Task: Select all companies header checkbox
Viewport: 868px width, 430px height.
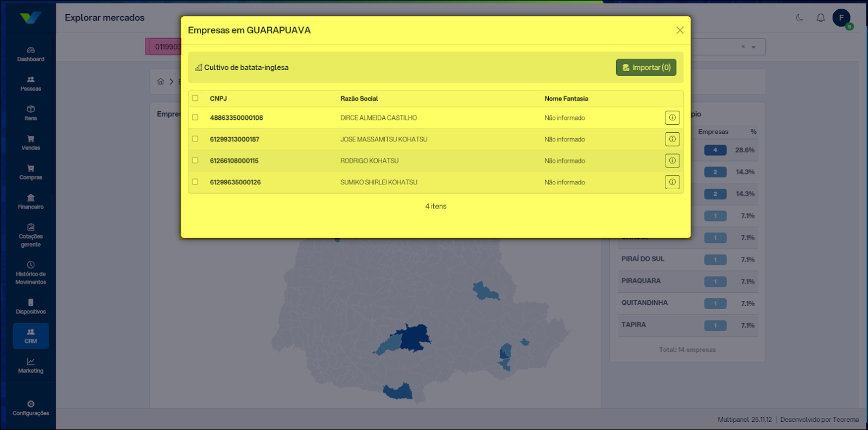Action: coord(195,98)
